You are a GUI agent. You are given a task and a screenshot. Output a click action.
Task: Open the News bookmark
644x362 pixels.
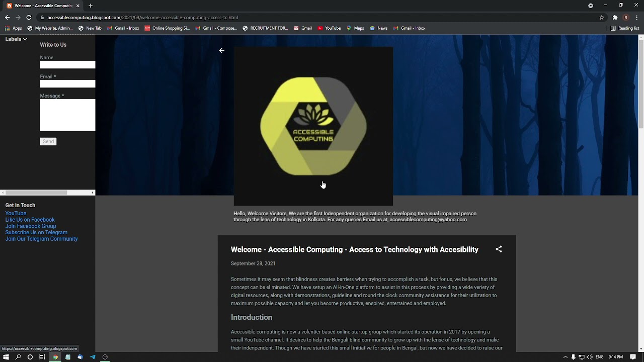(x=378, y=28)
